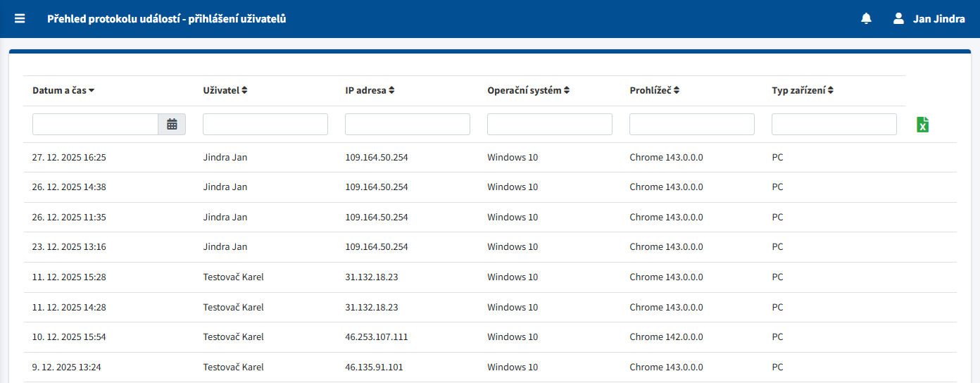Sort by Uživatel column arrows
The image size is (980, 383).
[x=244, y=91]
